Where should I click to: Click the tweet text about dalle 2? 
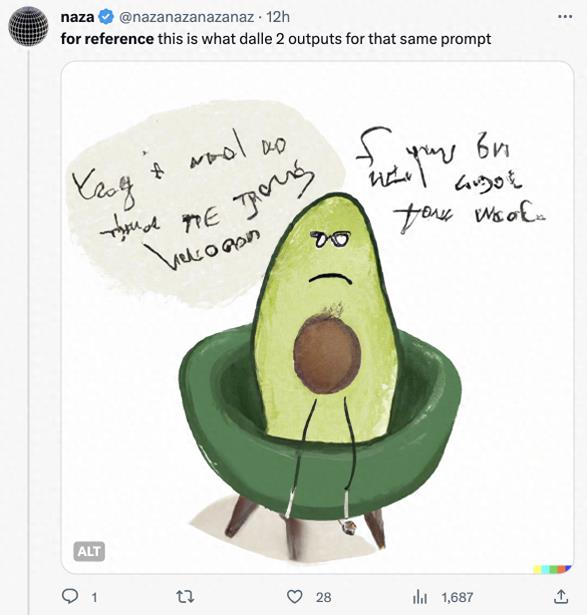[x=276, y=39]
